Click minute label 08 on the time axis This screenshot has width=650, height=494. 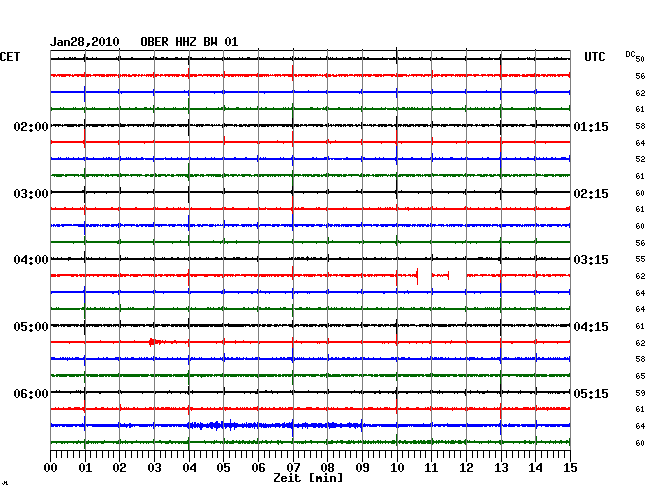click(x=327, y=467)
